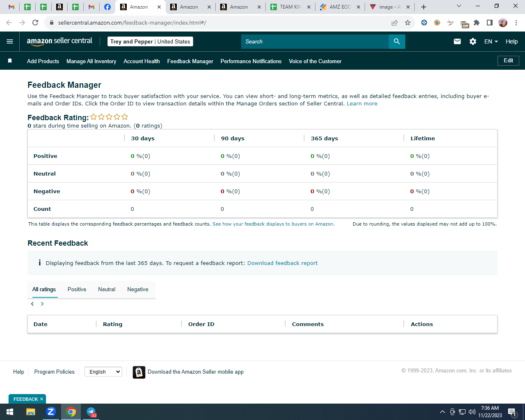Open Feedback Manager nav item
Image resolution: width=525 pixels, height=420 pixels.
click(190, 61)
